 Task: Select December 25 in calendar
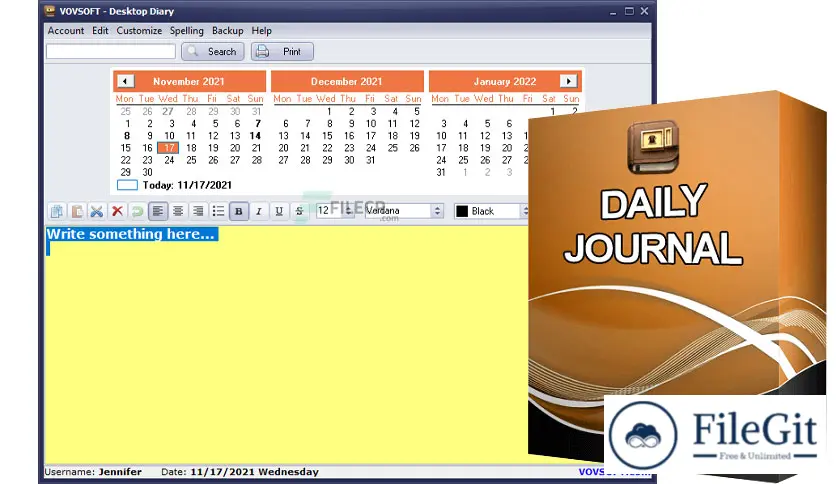392,148
